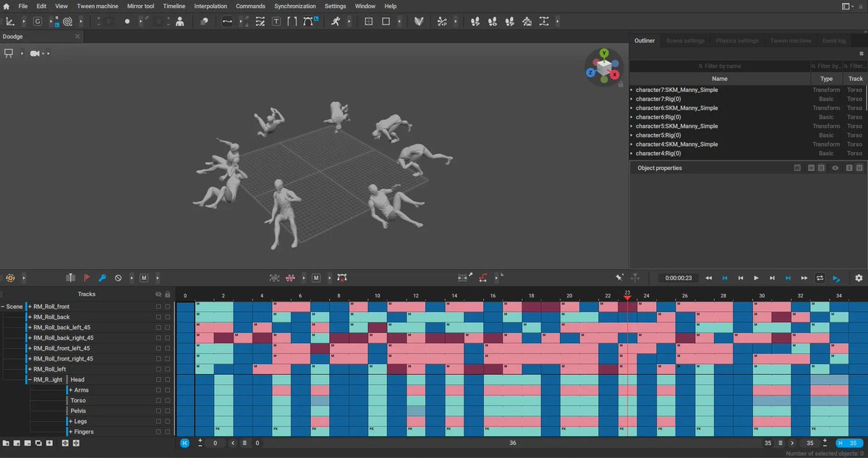Image resolution: width=868 pixels, height=458 pixels.
Task: Toggle visibility checkbox for RM_Roll_front track
Action: [x=158, y=307]
